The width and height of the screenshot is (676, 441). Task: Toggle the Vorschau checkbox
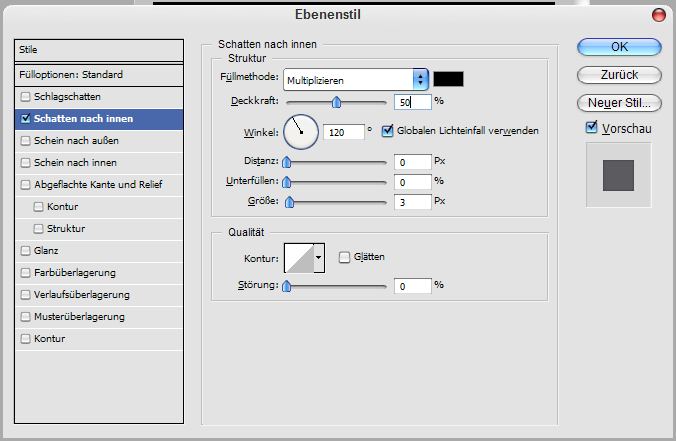click(x=592, y=128)
